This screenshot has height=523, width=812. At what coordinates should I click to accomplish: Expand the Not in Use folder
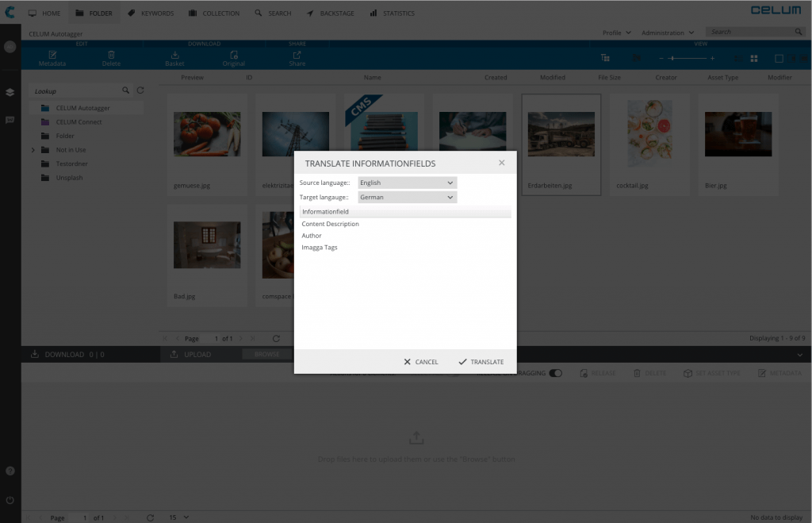(x=33, y=150)
